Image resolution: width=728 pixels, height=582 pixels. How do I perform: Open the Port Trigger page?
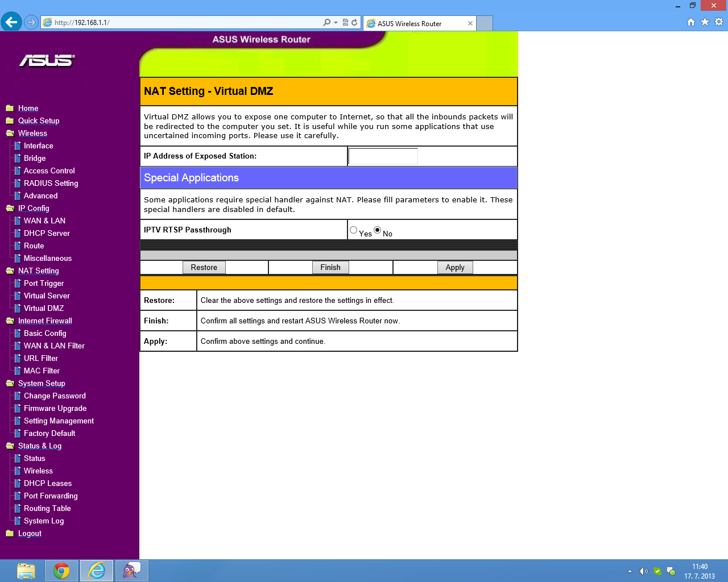[44, 284]
